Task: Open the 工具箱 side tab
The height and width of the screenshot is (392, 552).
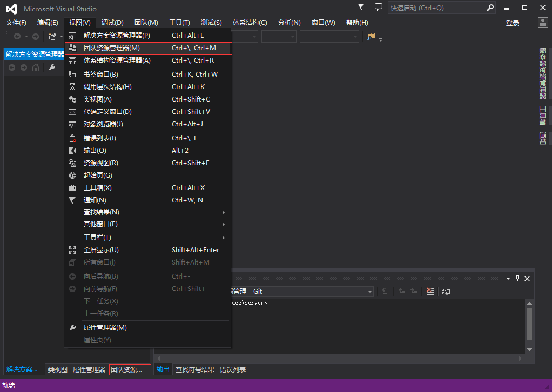Action: pos(542,116)
